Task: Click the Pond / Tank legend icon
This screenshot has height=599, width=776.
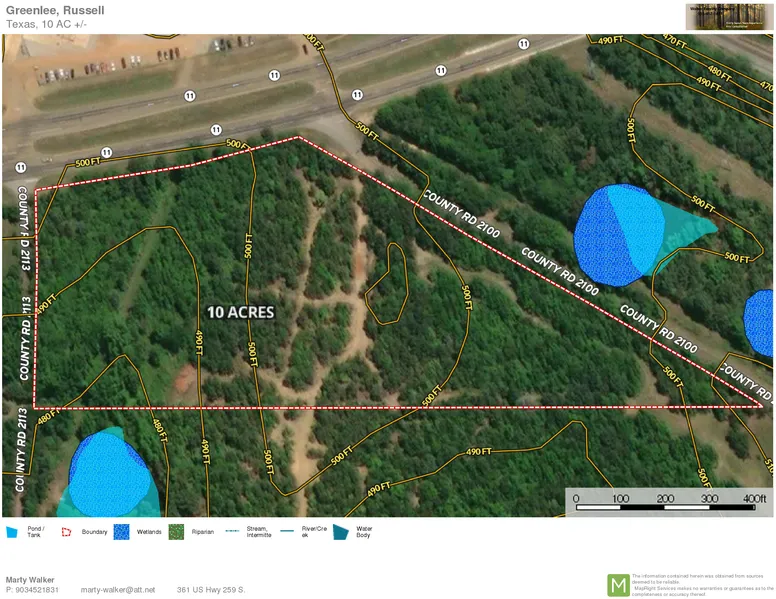Action: (x=12, y=532)
